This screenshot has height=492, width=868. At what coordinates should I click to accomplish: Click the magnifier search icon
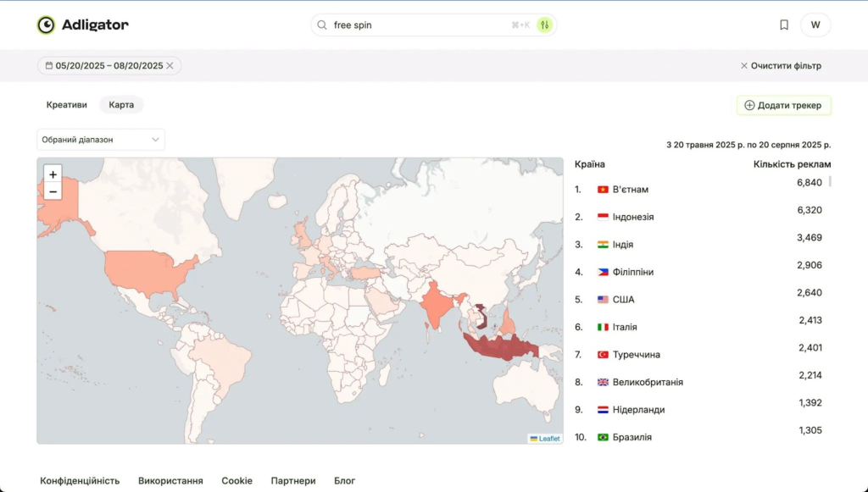coord(322,25)
